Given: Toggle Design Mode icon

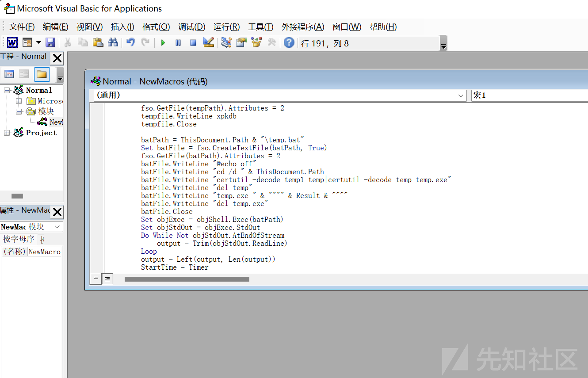Looking at the screenshot, I should click(209, 42).
